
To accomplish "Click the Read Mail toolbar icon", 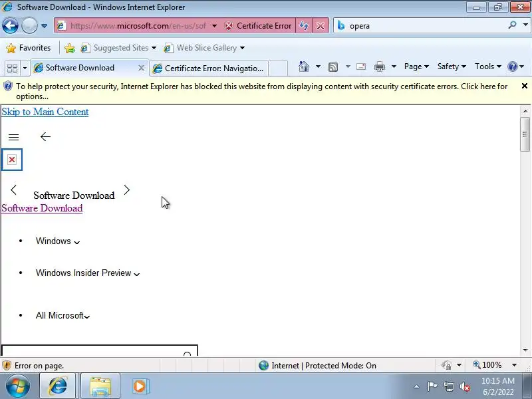I will coord(361,67).
